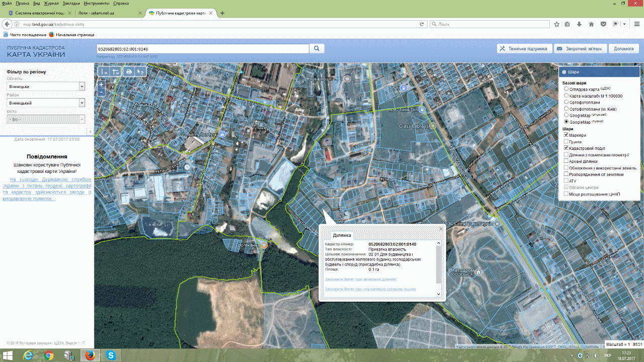The height and width of the screenshot is (362, 644).
Task: Open the Инструменты menu
Action: [97, 3]
